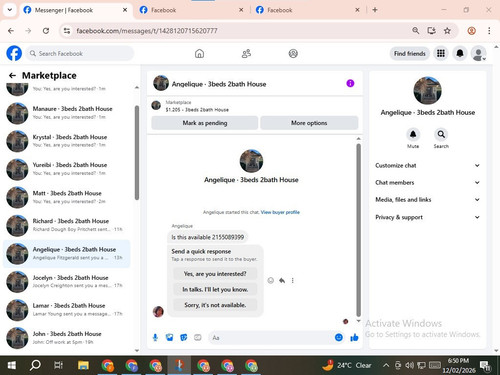Click Find friends button
This screenshot has width=500, height=375.
(x=409, y=53)
